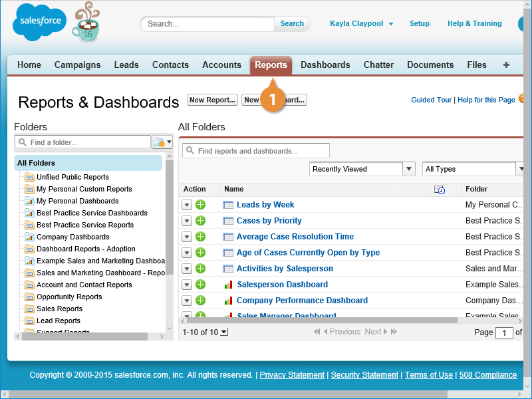Screen dimensions: 532x399
Task: Click the Page number field
Action: point(504,332)
